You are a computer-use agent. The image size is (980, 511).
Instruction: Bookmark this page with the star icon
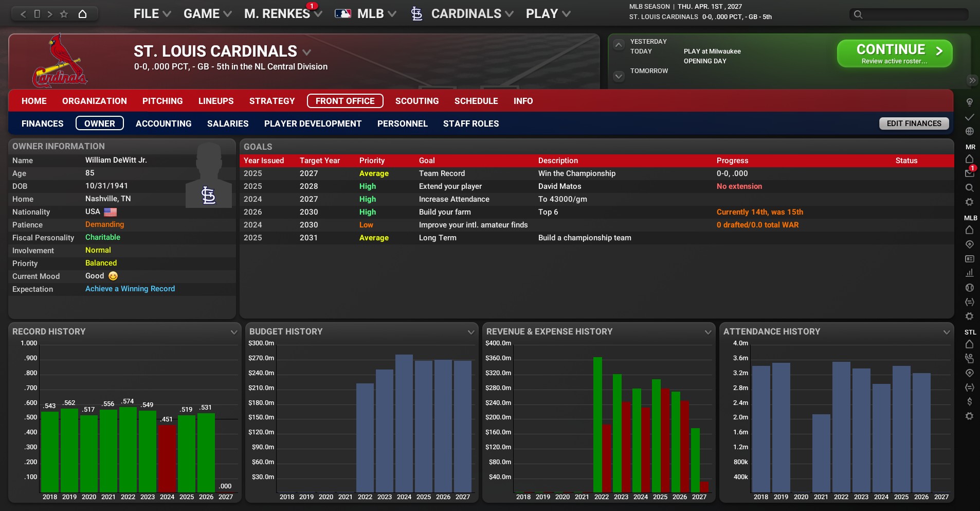pyautogui.click(x=64, y=14)
